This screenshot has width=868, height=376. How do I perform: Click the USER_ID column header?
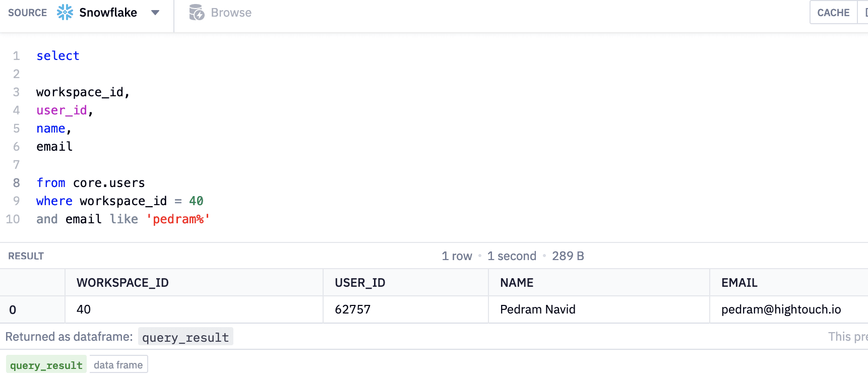[360, 283]
